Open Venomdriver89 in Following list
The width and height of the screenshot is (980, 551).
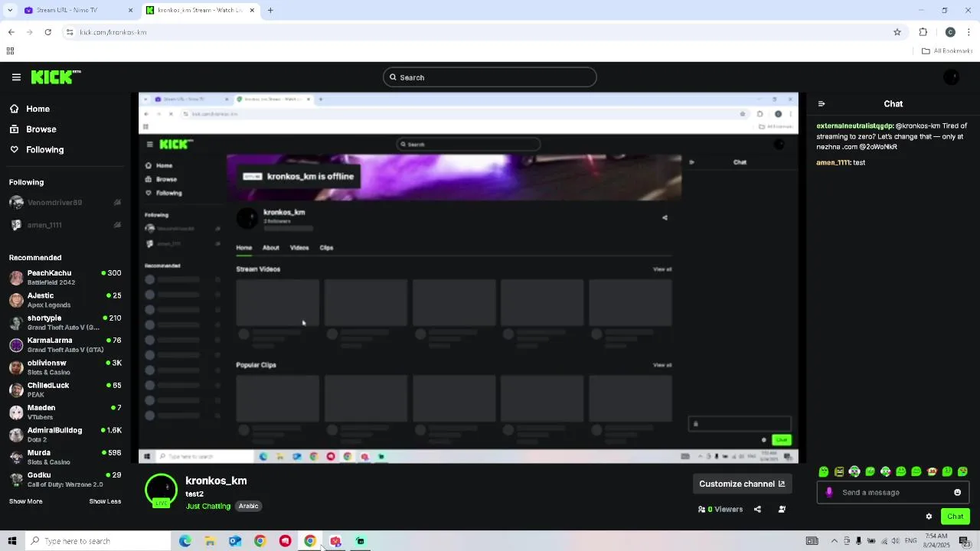pos(65,203)
